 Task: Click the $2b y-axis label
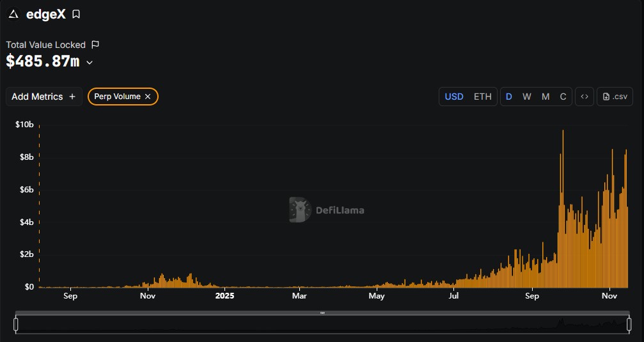27,254
